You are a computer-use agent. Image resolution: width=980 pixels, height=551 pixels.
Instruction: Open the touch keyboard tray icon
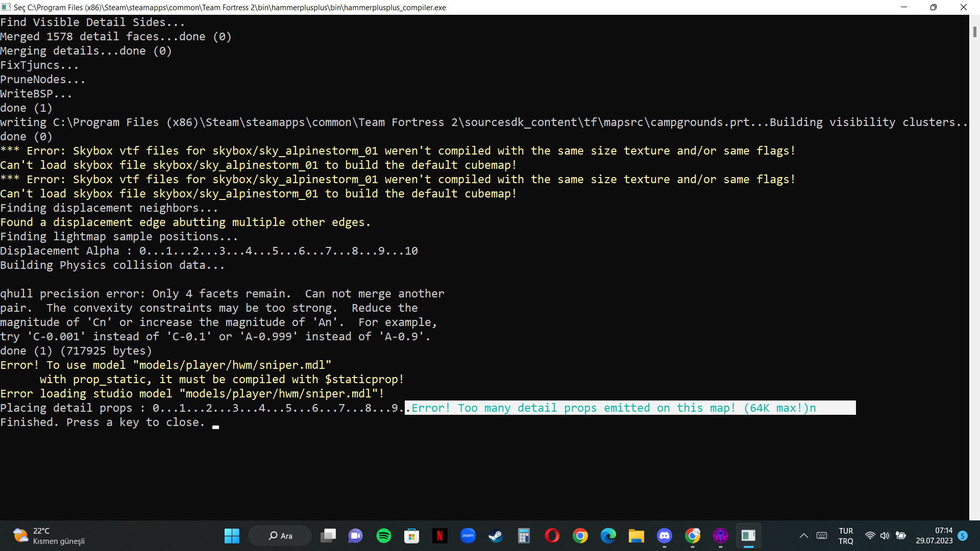click(x=822, y=536)
